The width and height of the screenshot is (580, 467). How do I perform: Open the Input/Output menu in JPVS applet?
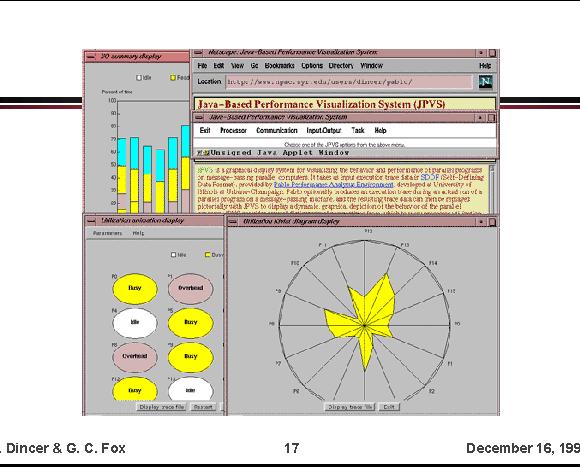[x=324, y=131]
